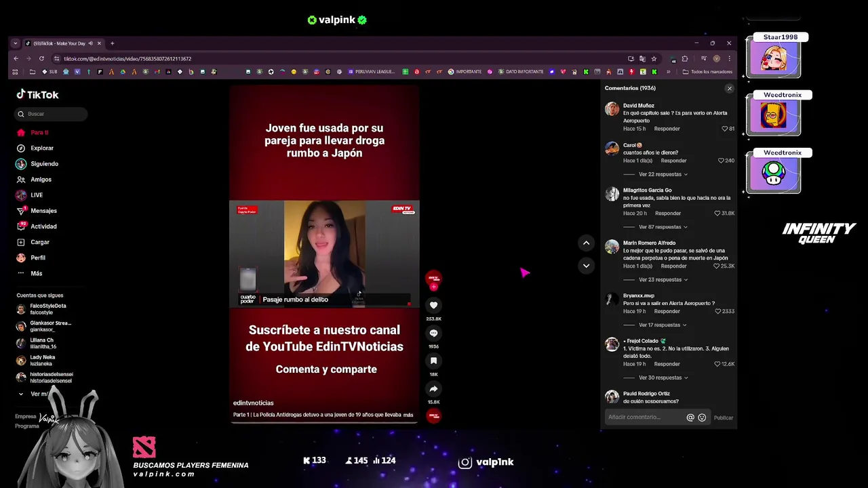
Task: Open FalcoStyleDota followed account
Action: click(x=42, y=309)
